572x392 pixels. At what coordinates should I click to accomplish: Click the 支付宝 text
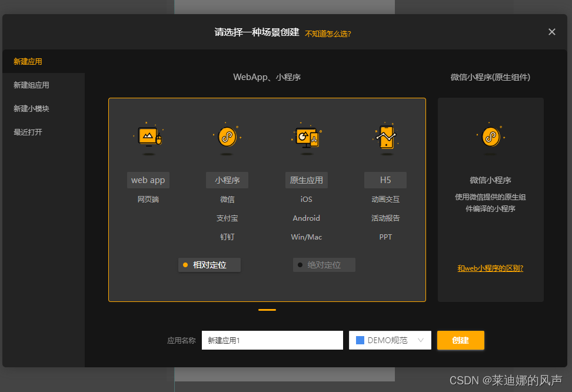click(227, 218)
